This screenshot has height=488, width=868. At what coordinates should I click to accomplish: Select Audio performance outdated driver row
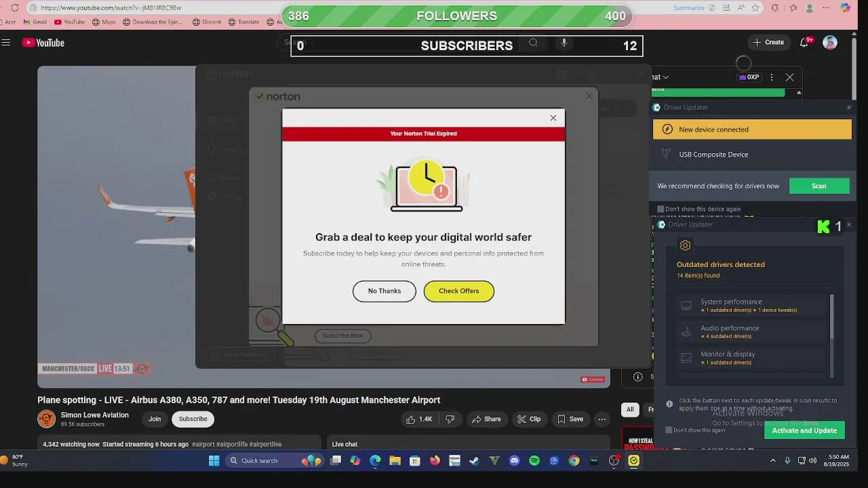coord(753,331)
